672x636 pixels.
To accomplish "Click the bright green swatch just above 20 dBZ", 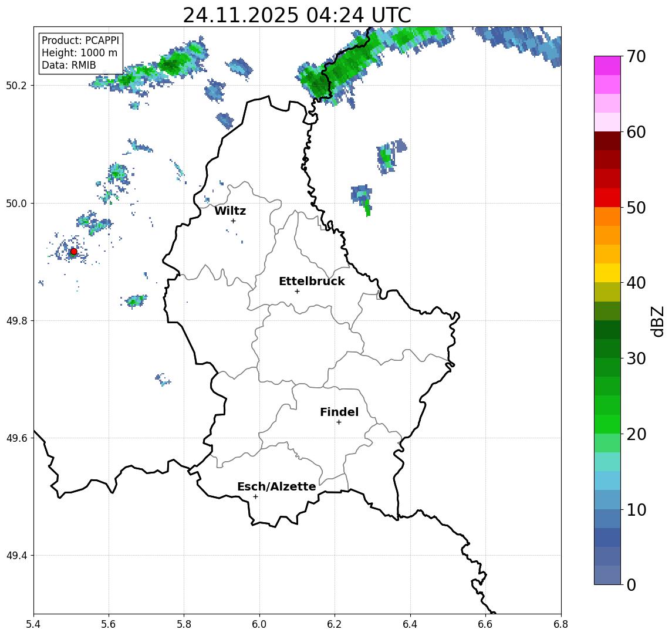I will [607, 424].
